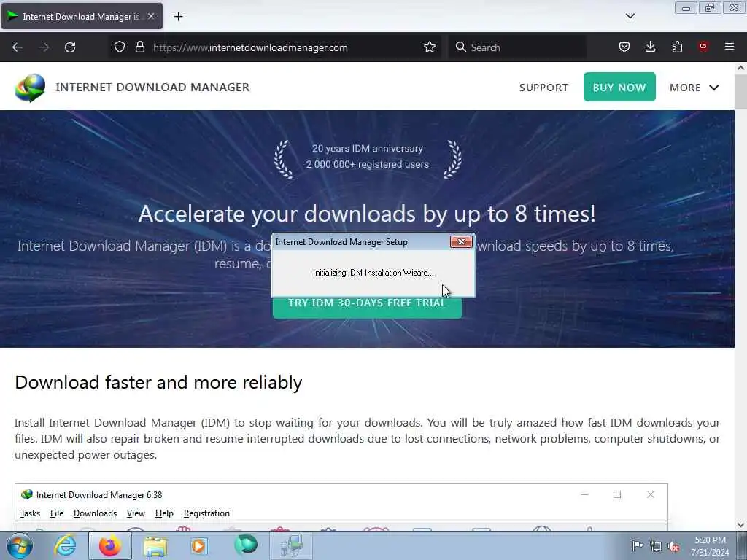Image resolution: width=747 pixels, height=560 pixels.
Task: Click the page's vertical scrollbar thumb
Action: [741, 91]
